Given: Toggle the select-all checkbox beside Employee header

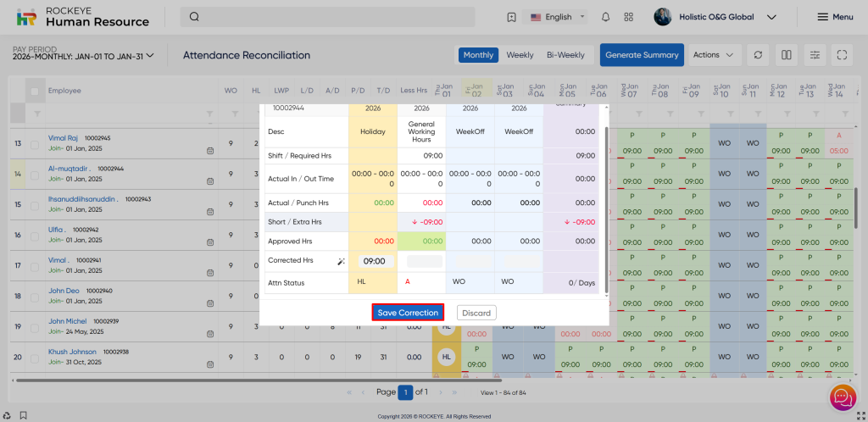Looking at the screenshot, I should pyautogui.click(x=35, y=91).
